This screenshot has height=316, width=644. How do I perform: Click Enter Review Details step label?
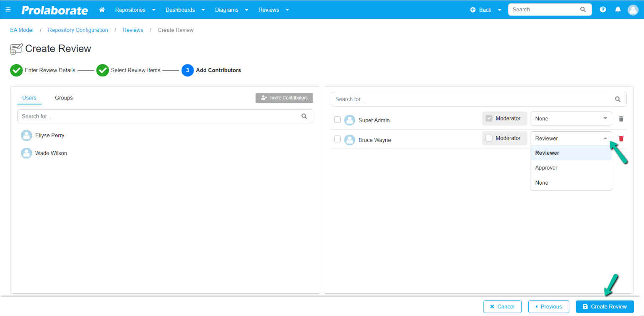click(50, 71)
